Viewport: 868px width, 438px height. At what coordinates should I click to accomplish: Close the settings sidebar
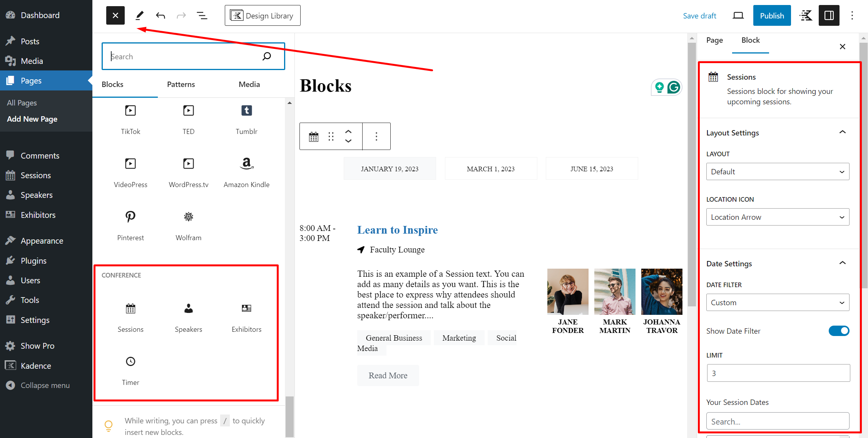(842, 47)
